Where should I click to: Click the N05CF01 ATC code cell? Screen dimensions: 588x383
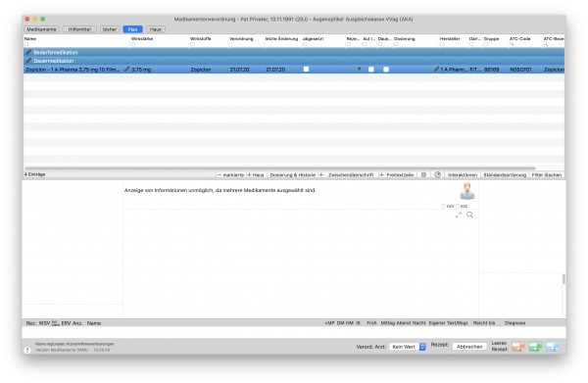[520, 70]
